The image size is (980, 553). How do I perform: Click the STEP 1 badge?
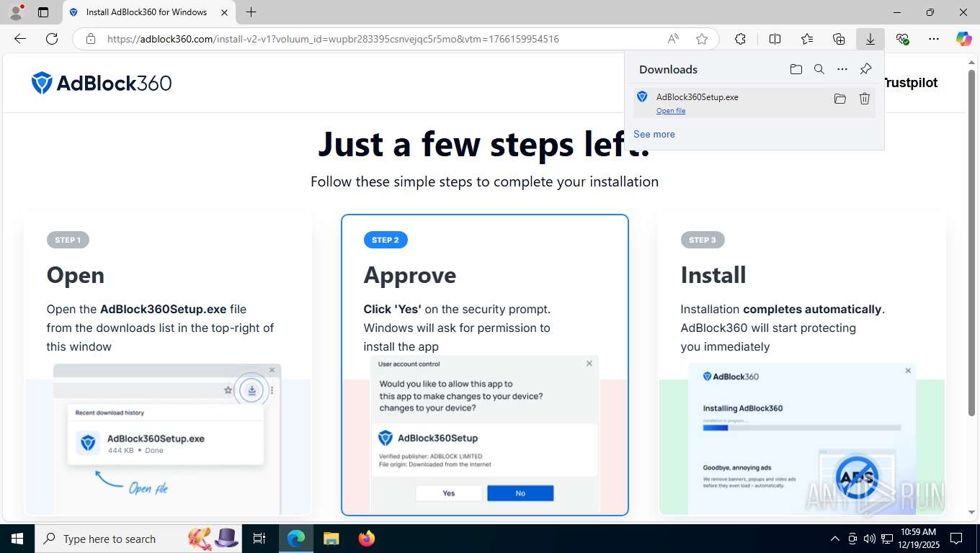pyautogui.click(x=68, y=240)
